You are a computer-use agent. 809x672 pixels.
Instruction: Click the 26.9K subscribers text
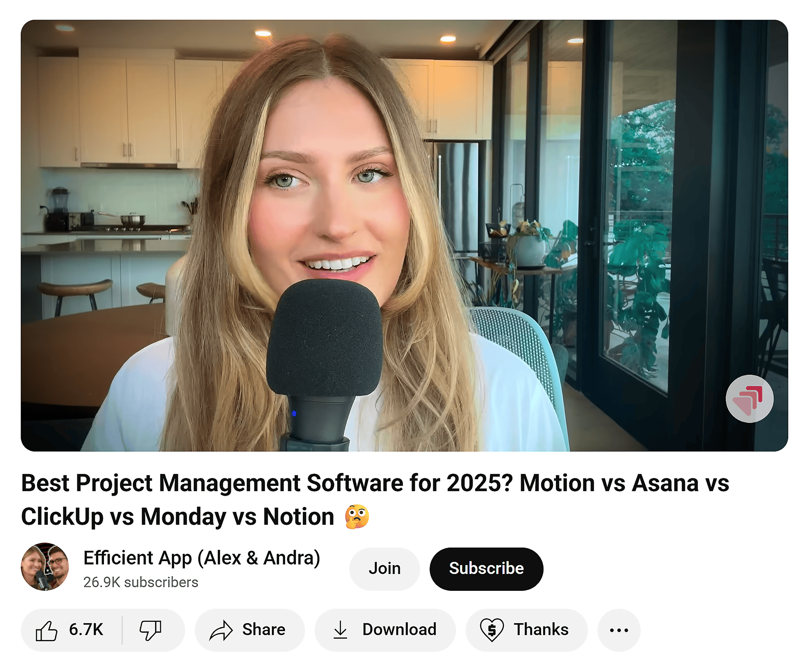point(141,583)
